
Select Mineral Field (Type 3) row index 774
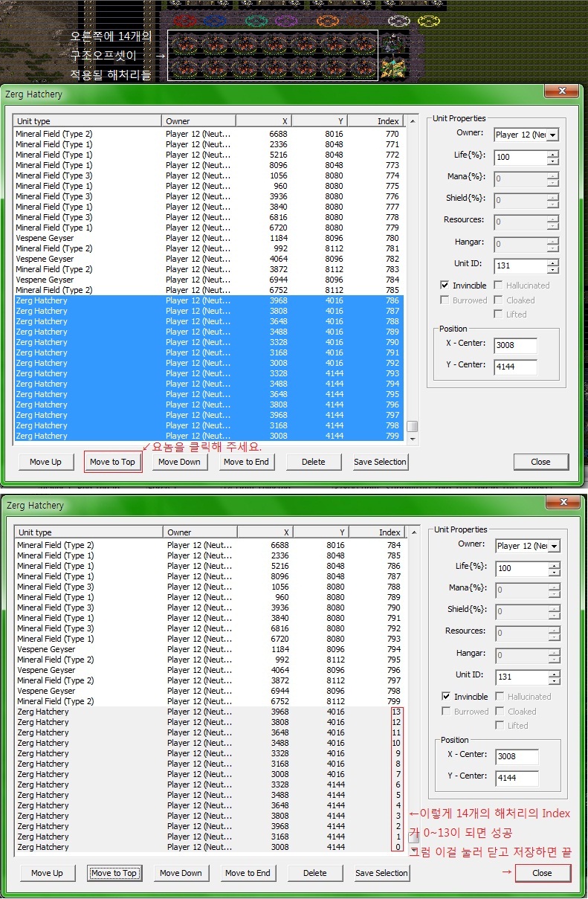pyautogui.click(x=209, y=175)
